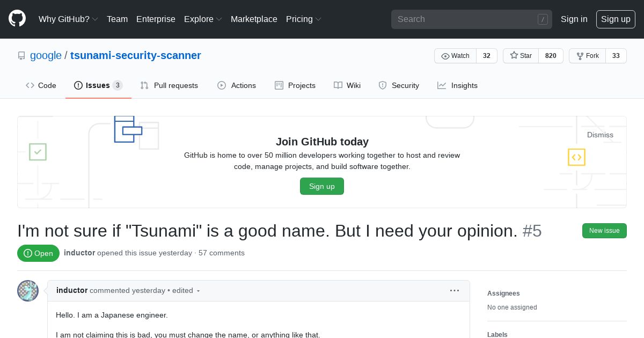644x338 pixels.
Task: Open the Security tab
Action: pyautogui.click(x=399, y=85)
